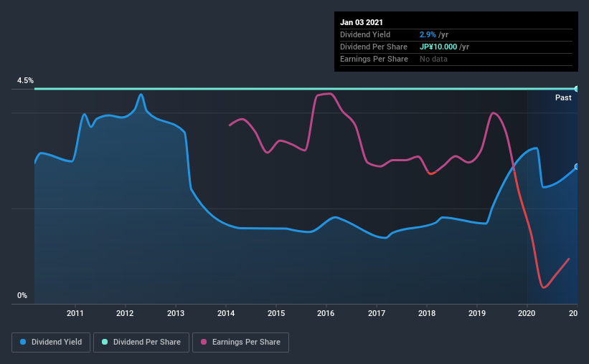Click the 2018 x-axis label

(x=427, y=313)
